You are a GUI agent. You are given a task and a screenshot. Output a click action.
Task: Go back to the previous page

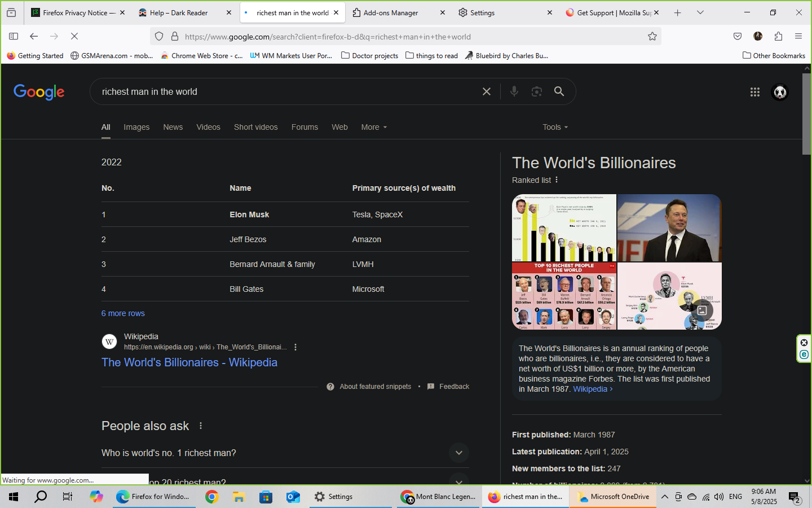pyautogui.click(x=34, y=36)
